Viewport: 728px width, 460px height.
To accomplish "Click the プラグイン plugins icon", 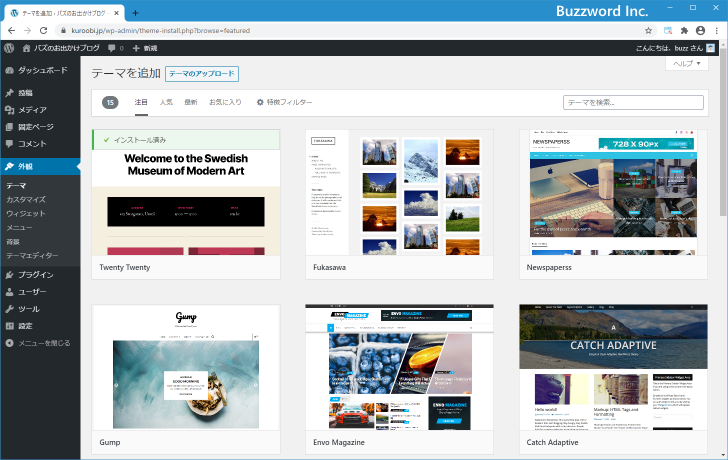I will click(9, 274).
